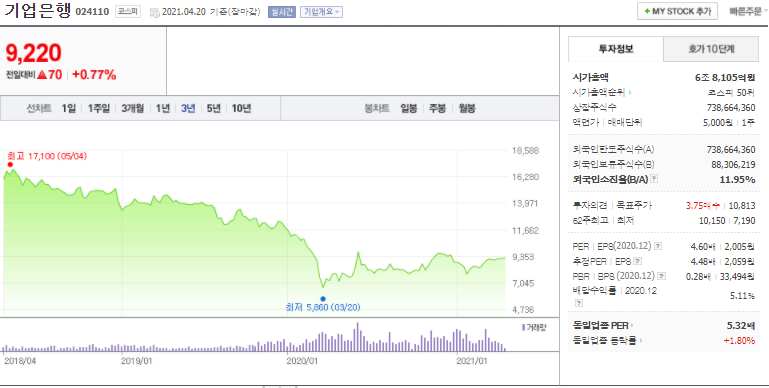Click stock code 024110
The height and width of the screenshot is (388, 769).
tap(92, 12)
